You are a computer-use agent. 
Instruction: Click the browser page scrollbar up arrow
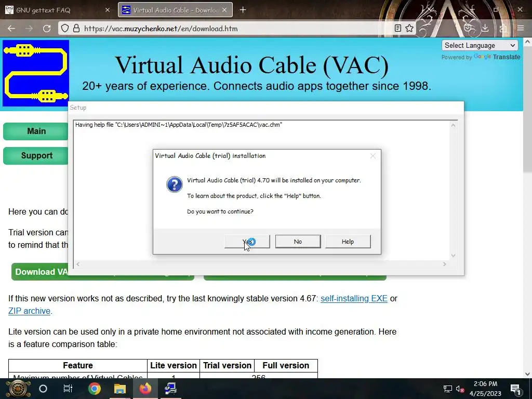pos(527,42)
